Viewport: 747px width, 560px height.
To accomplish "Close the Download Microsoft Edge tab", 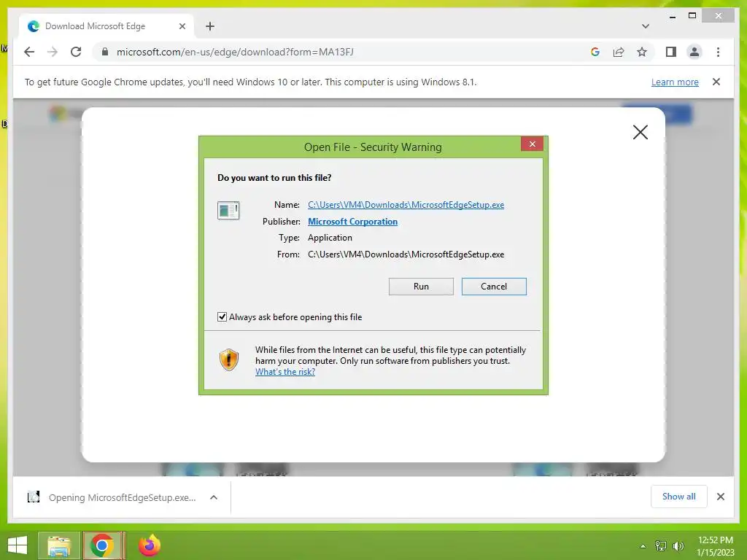I will pos(182,26).
